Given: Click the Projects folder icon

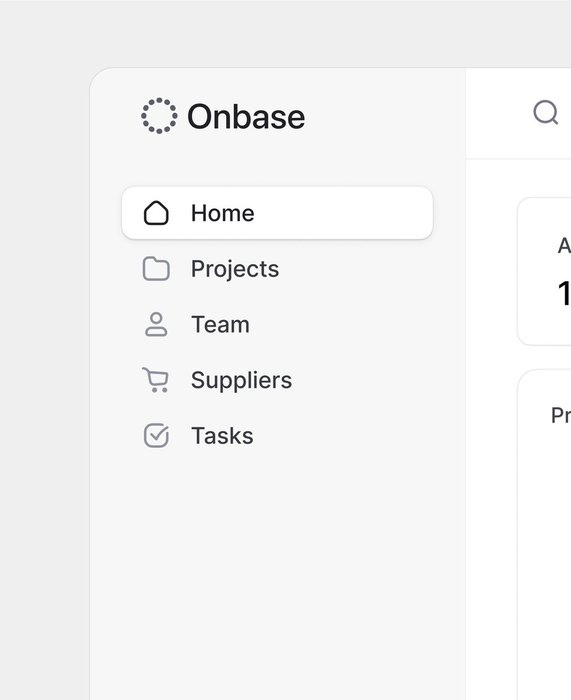Looking at the screenshot, I should [156, 269].
